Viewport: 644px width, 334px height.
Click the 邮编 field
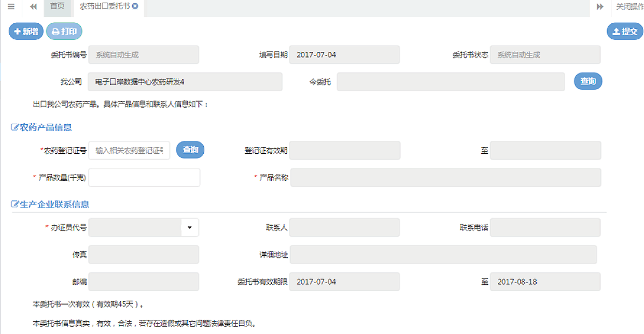click(144, 282)
